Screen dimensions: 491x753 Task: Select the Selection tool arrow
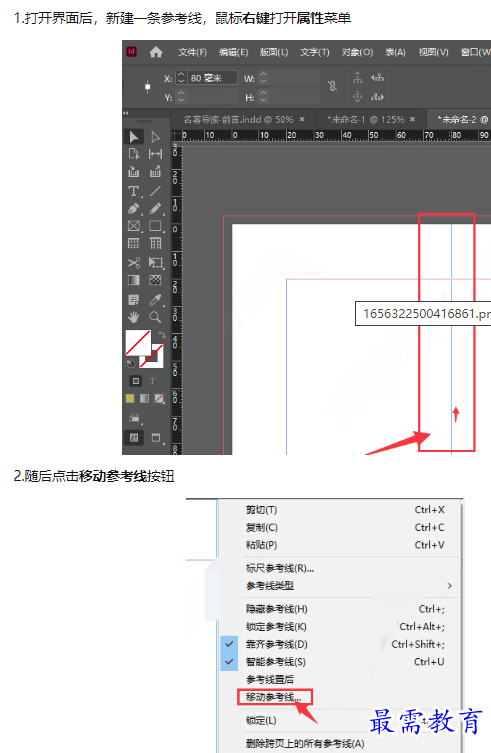(134, 137)
